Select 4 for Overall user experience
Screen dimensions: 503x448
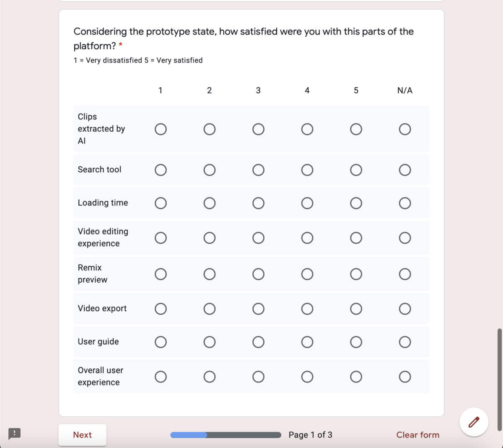307,377
